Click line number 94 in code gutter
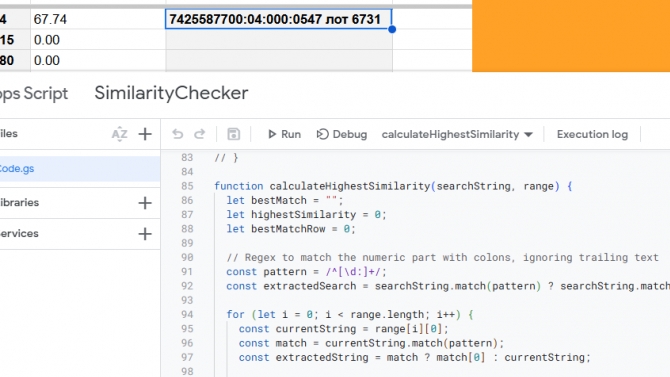Image resolution: width=670 pixels, height=377 pixels. click(x=187, y=315)
